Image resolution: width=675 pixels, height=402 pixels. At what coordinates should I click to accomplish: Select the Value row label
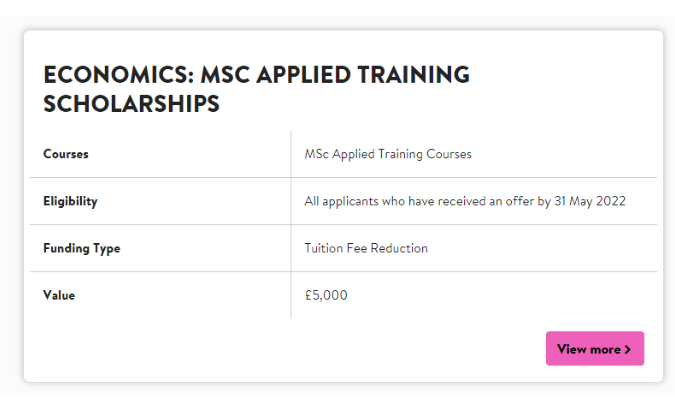point(59,295)
